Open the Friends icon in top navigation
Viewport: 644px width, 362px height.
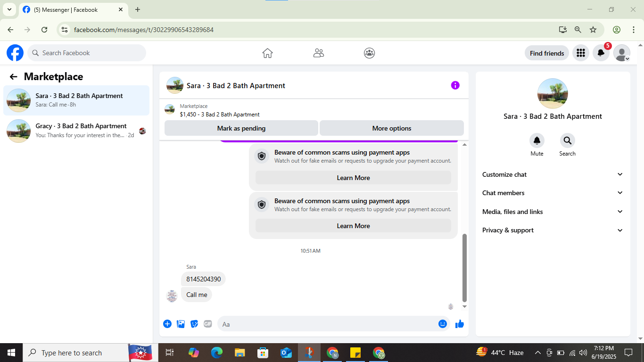click(x=319, y=53)
